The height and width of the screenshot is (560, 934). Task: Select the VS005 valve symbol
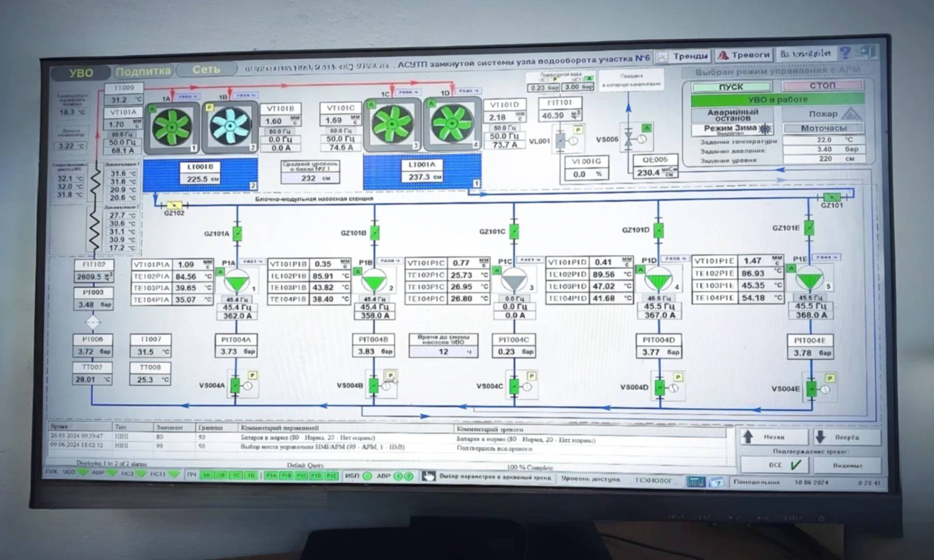tap(628, 139)
